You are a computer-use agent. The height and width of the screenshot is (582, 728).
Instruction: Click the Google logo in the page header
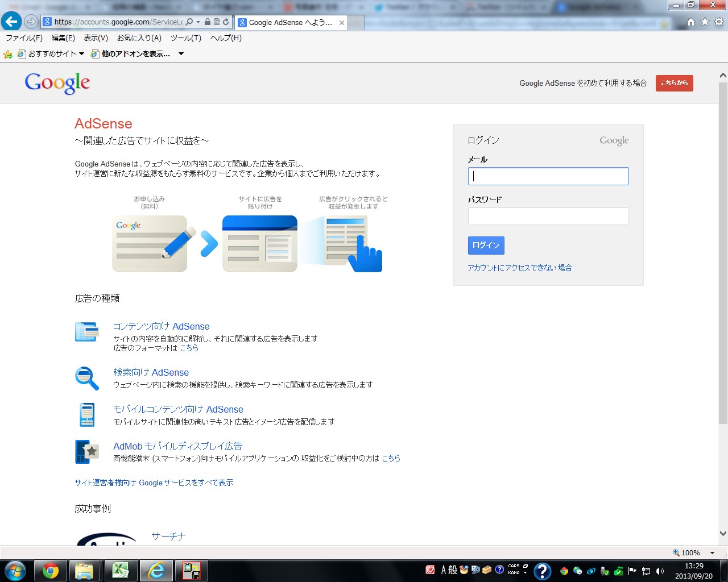(57, 83)
